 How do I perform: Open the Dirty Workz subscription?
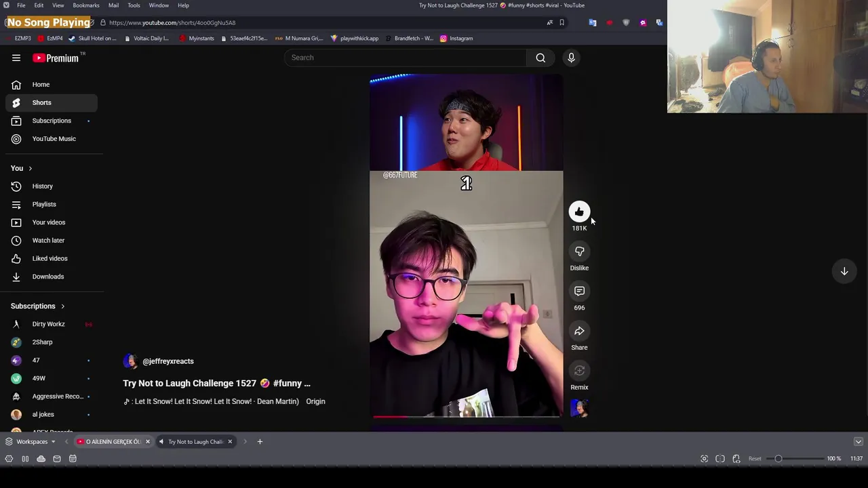tap(52, 324)
